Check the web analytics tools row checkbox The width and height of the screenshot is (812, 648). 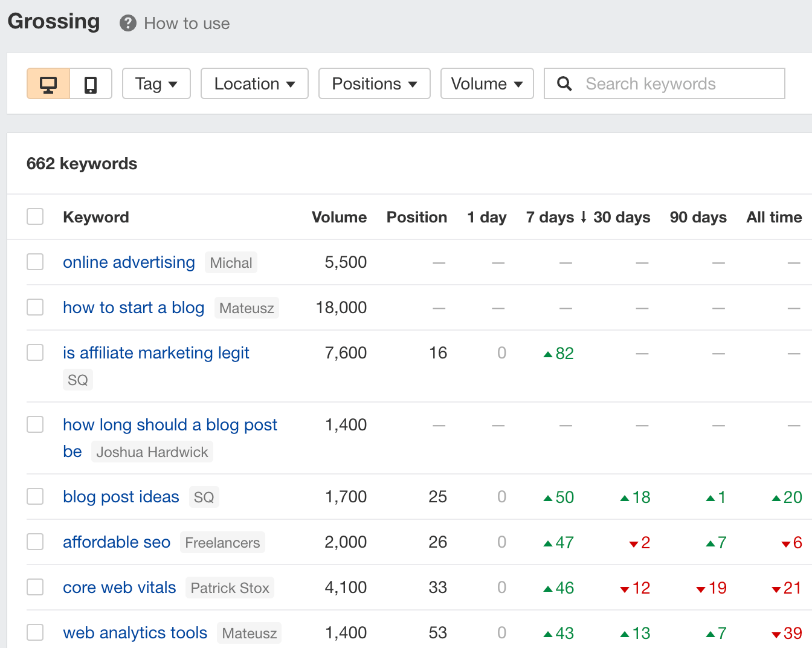coord(35,632)
